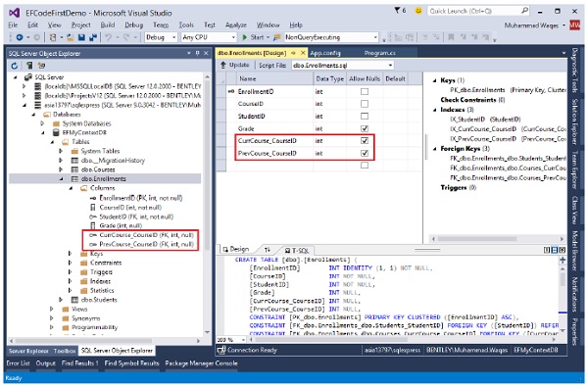Open the Script File dropdown
This screenshot has height=386, width=588.
point(390,66)
